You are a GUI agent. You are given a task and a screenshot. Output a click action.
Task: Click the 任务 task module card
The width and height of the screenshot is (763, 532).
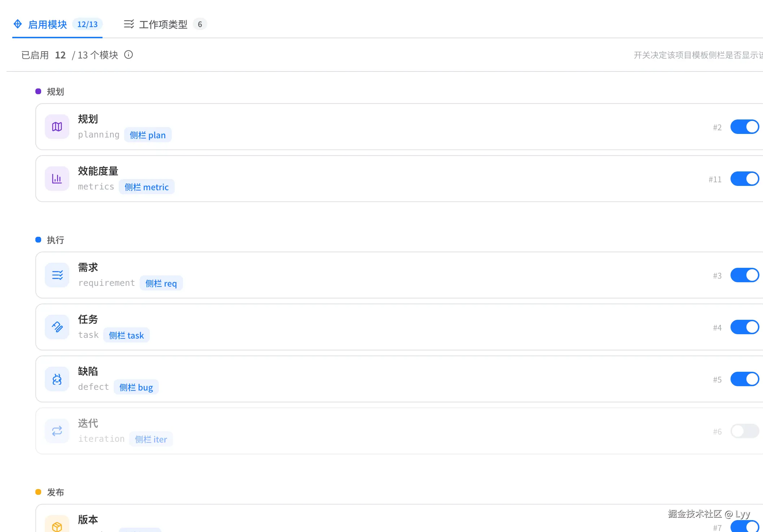[x=399, y=327]
